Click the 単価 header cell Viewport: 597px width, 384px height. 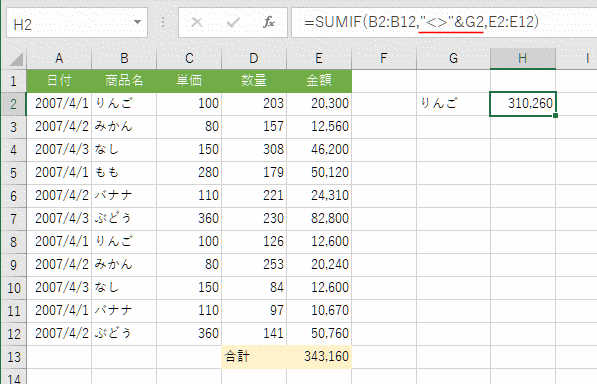189,81
